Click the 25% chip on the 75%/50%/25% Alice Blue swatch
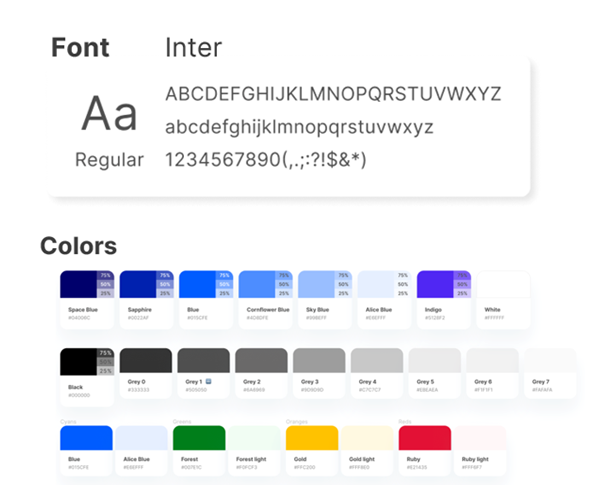The height and width of the screenshot is (500, 600). click(x=403, y=293)
